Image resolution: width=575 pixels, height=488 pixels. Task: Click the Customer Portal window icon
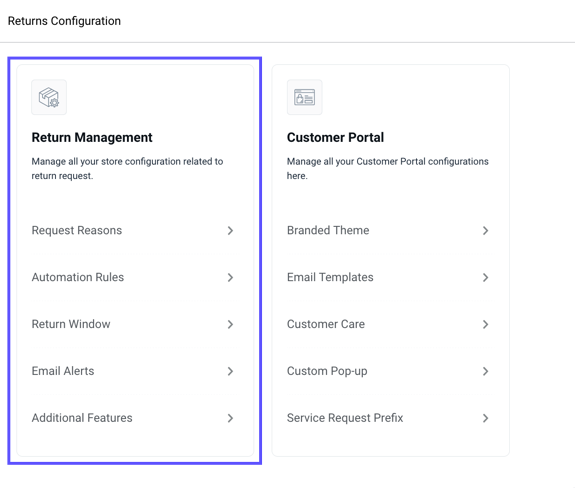tap(304, 97)
